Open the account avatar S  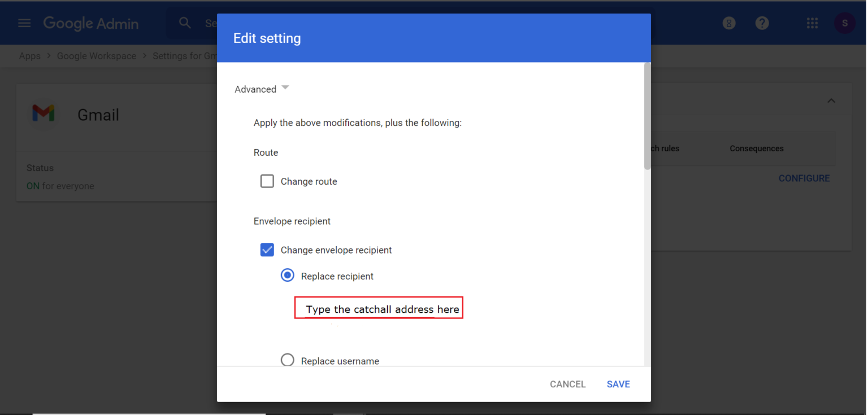(x=845, y=23)
